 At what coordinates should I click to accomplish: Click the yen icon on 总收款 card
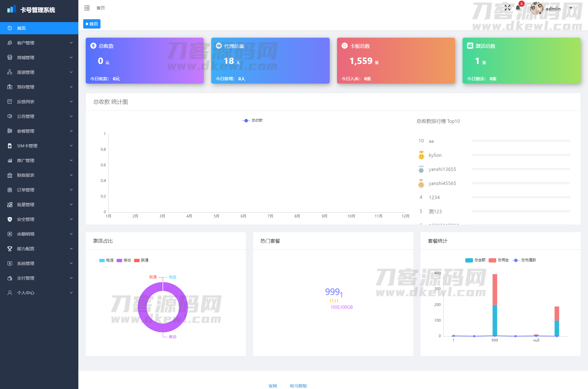(93, 46)
